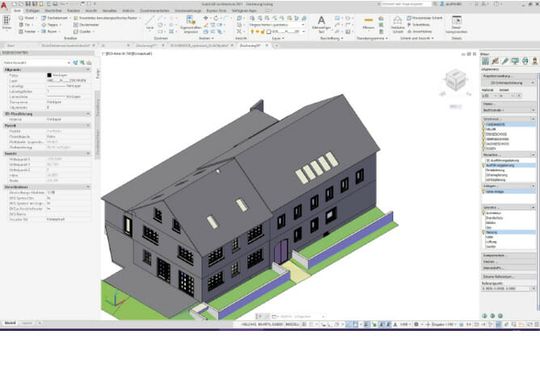Click the Projektverwaltung button in right panel

click(x=508, y=76)
